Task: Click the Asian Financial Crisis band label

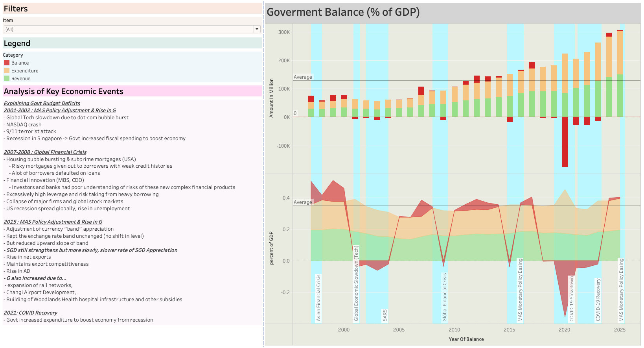Action: 318,298
